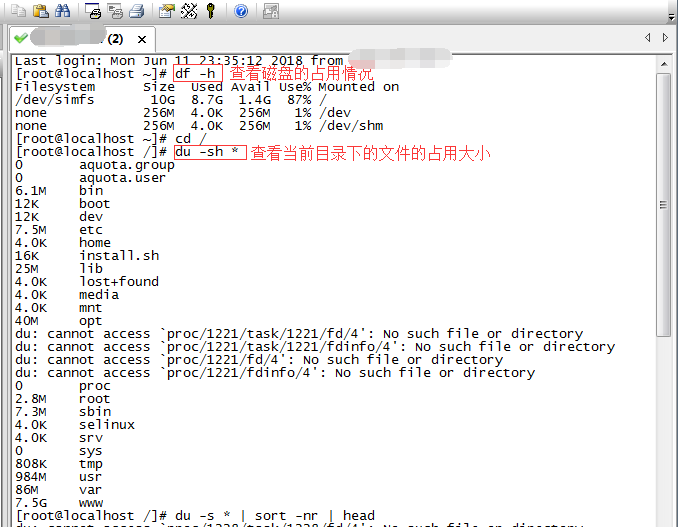Viewport: 678px width, 527px height.
Task: Click the '/dev/shm' mount point text
Action: pyautogui.click(x=351, y=126)
